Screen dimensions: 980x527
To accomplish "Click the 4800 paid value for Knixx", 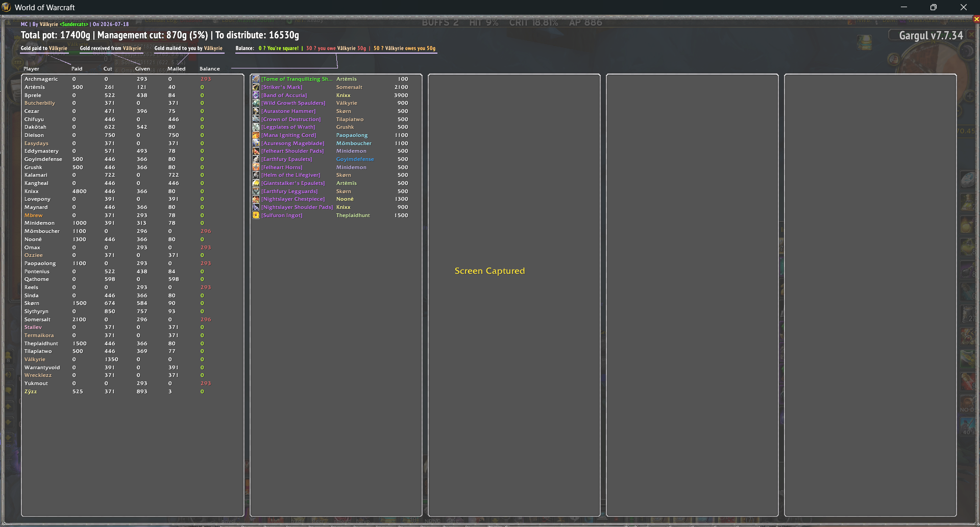I will tap(79, 191).
